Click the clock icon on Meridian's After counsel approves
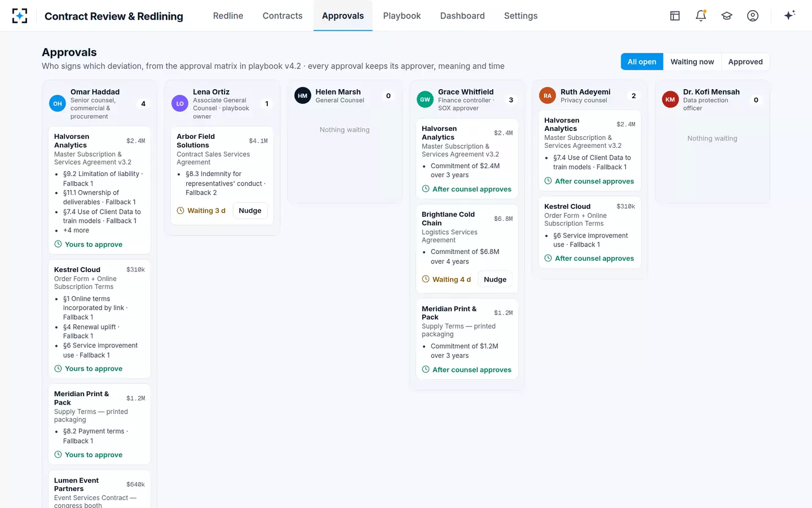Viewport: 812px width, 508px height. (426, 370)
